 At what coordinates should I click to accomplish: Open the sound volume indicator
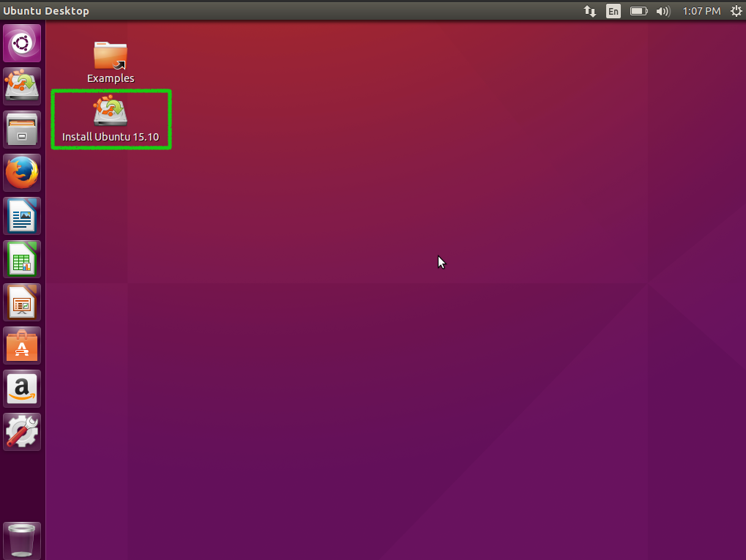pyautogui.click(x=663, y=11)
